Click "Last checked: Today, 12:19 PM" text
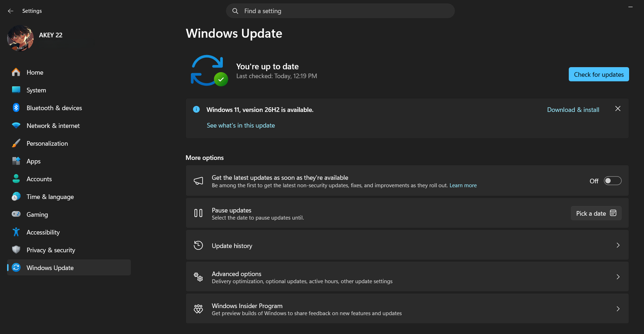 tap(277, 76)
